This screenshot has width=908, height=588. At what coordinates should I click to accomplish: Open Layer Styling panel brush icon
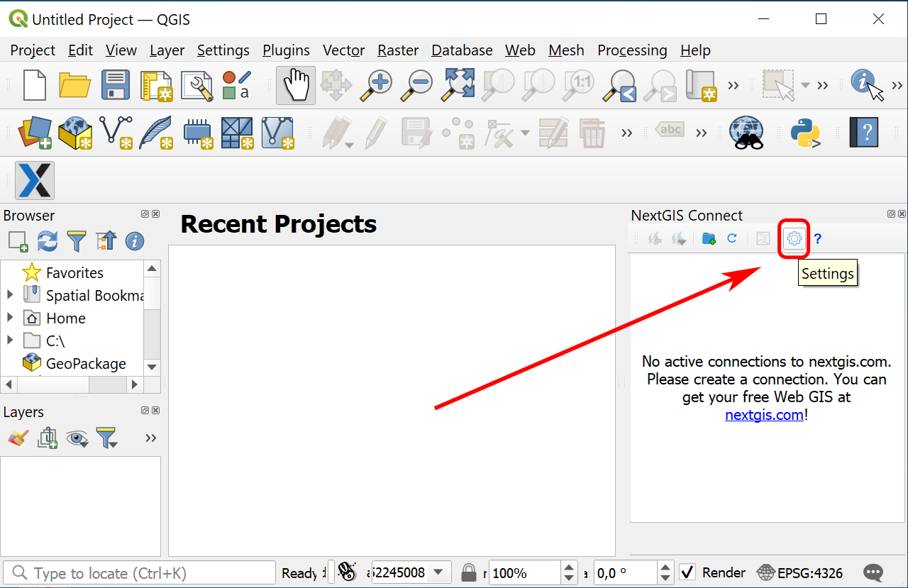point(18,438)
